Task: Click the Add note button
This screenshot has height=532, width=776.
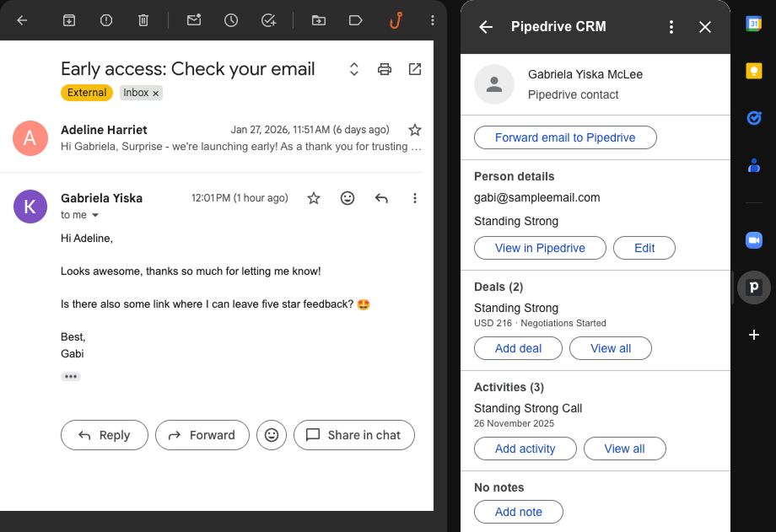Action: click(x=518, y=512)
